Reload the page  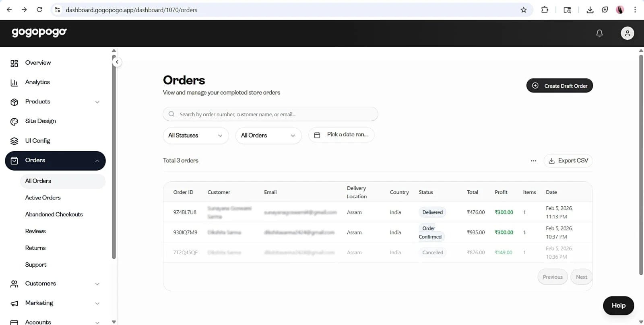pyautogui.click(x=39, y=10)
